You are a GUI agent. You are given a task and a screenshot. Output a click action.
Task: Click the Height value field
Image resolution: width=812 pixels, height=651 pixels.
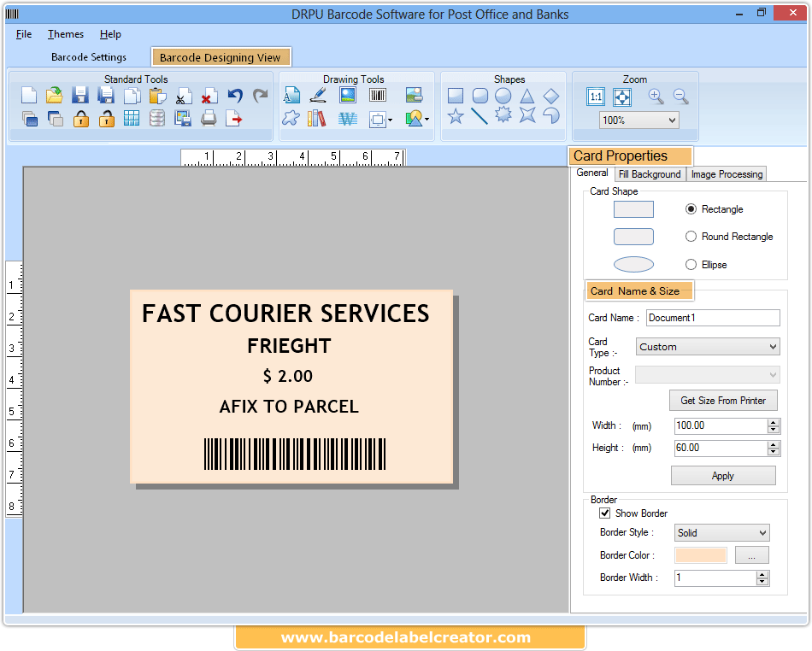point(721,449)
